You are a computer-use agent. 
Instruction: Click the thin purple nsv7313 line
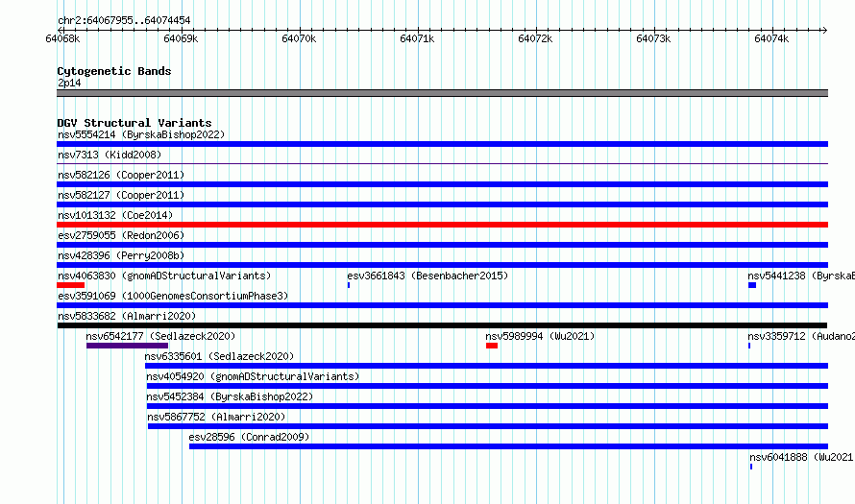(442, 163)
